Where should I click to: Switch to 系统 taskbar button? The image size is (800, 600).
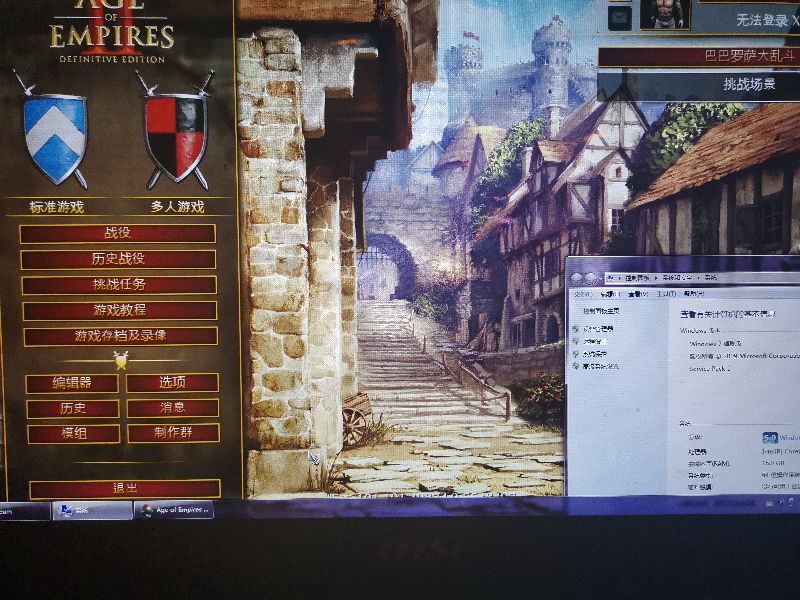click(92, 510)
